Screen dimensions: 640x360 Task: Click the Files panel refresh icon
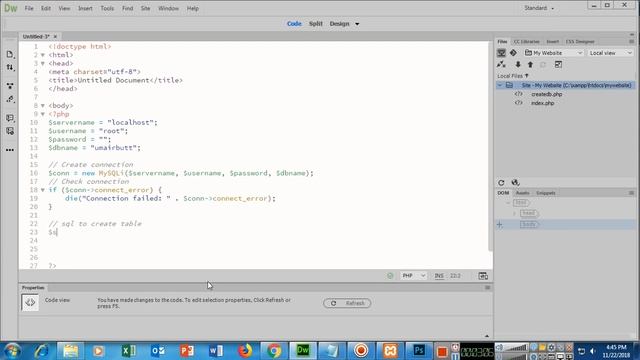coord(501,182)
